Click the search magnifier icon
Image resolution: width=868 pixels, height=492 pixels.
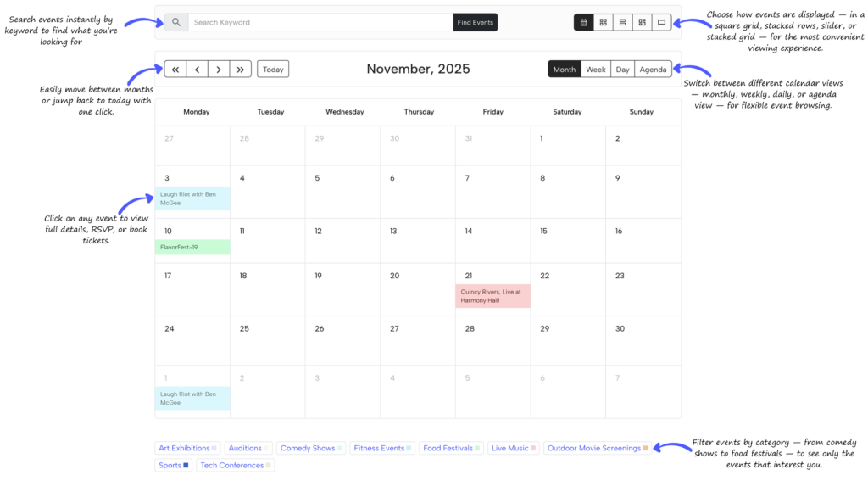[x=176, y=23]
